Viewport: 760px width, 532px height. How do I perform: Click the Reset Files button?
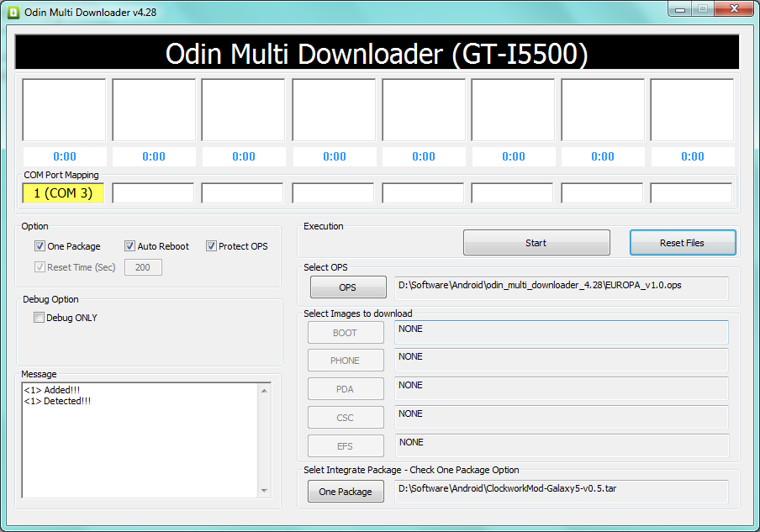coord(683,243)
